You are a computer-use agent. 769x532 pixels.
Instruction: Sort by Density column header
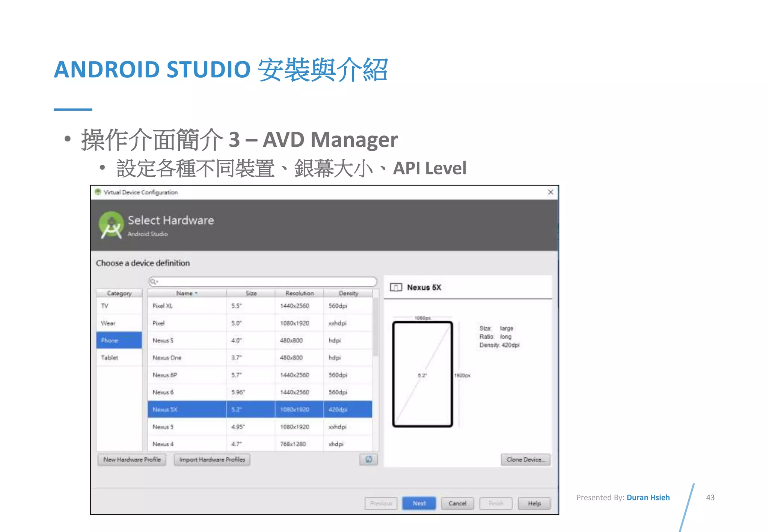[348, 293]
